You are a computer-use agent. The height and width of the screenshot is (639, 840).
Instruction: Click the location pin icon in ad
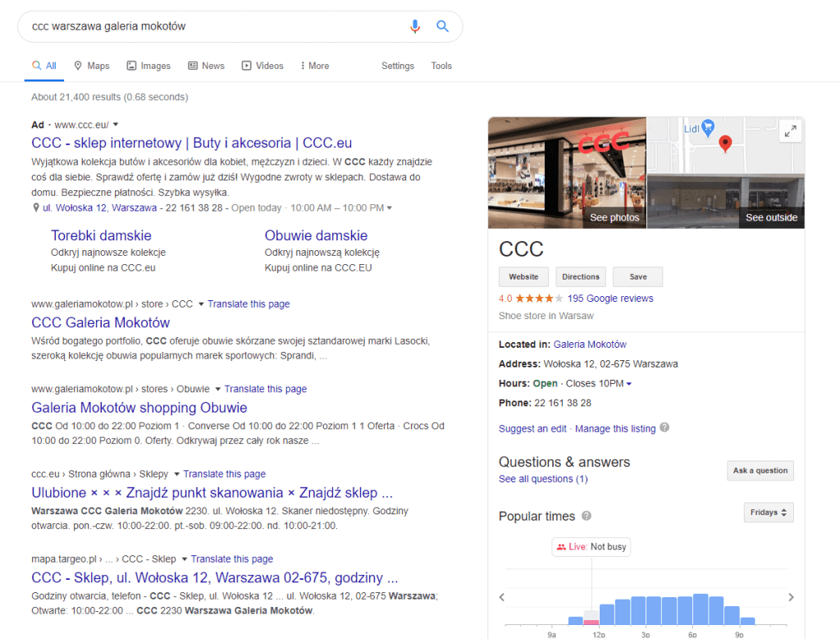pos(36,208)
